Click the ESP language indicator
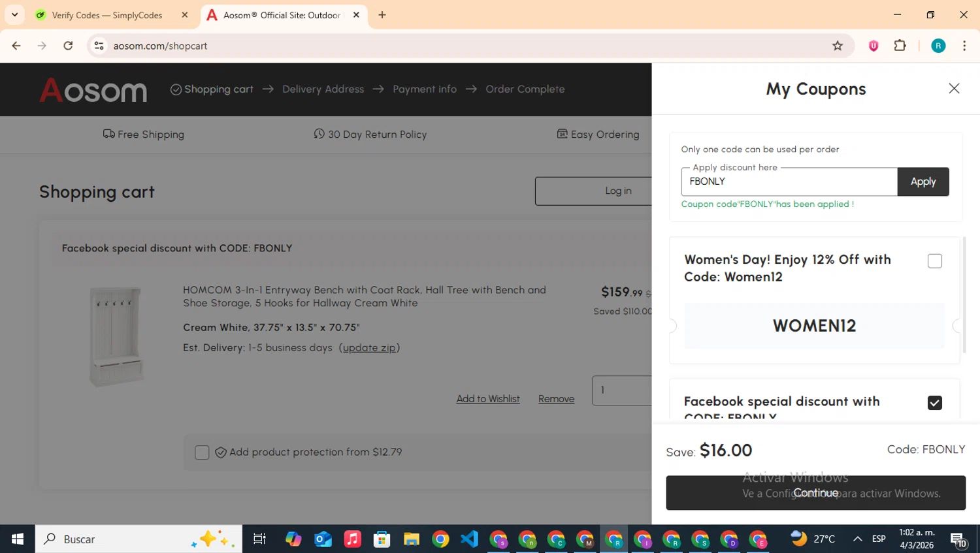 [879, 539]
